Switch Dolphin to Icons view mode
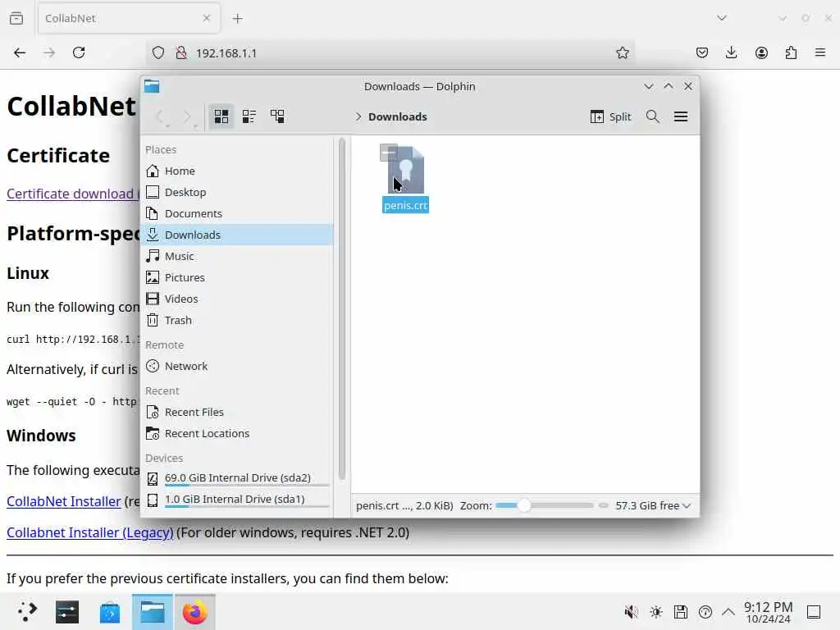 click(x=221, y=116)
